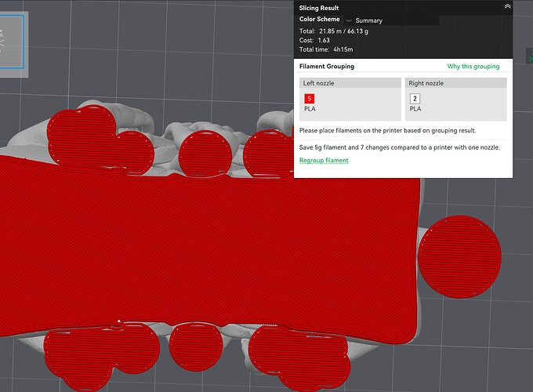Open the 'Why this grouping' link
This screenshot has width=533, height=392.
tap(473, 67)
